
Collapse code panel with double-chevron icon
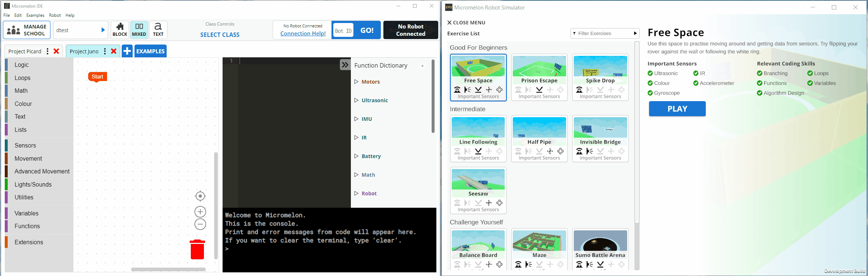(345, 65)
